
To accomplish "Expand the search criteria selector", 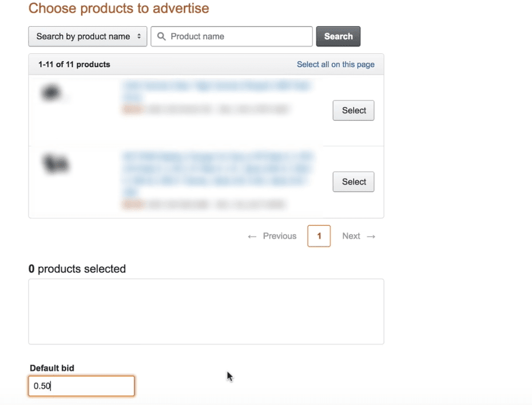I will click(87, 36).
